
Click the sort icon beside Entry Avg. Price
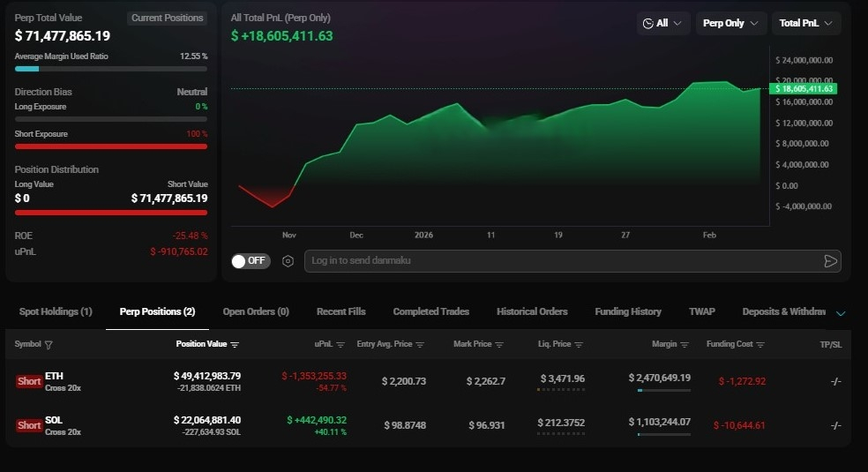click(420, 345)
